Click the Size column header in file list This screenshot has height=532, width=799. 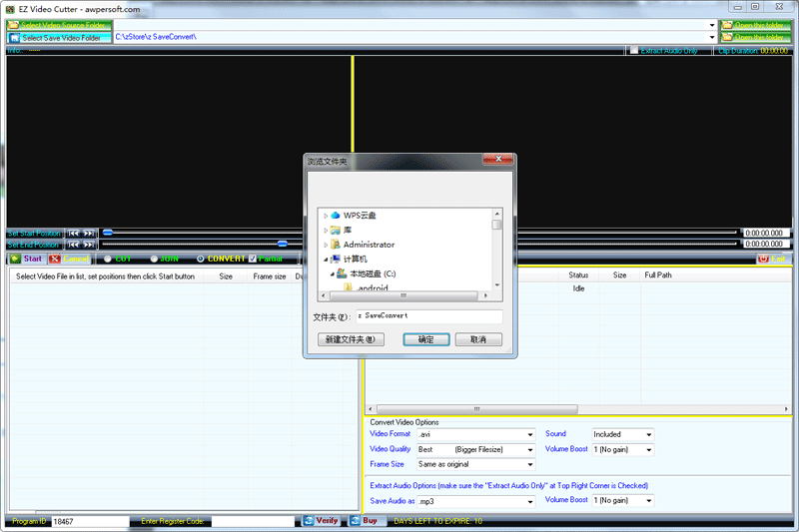226,276
